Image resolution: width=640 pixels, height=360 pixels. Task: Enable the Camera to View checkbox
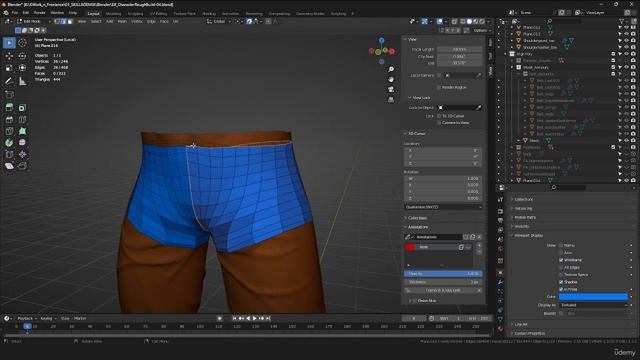coord(439,122)
